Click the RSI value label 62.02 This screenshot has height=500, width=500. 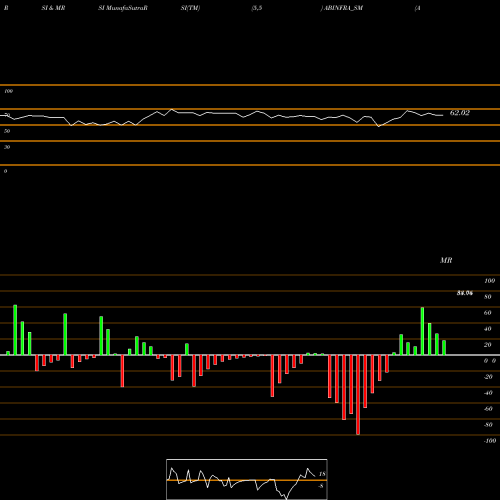pyautogui.click(x=460, y=113)
